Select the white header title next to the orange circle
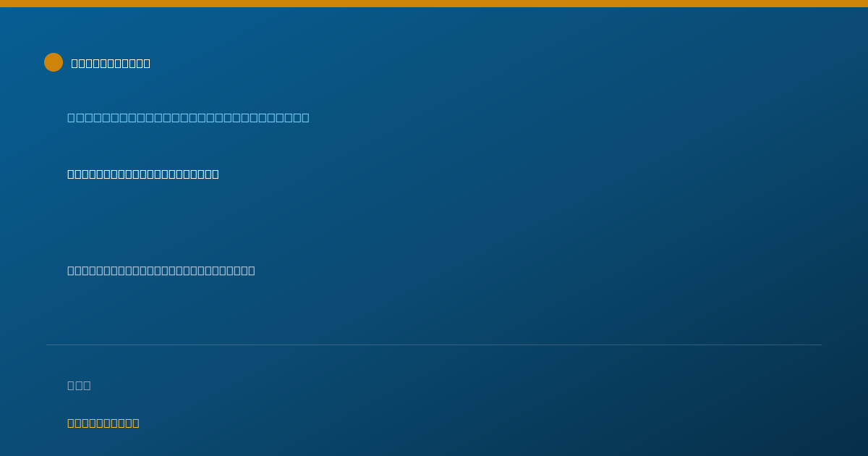Image resolution: width=868 pixels, height=456 pixels. tap(111, 63)
